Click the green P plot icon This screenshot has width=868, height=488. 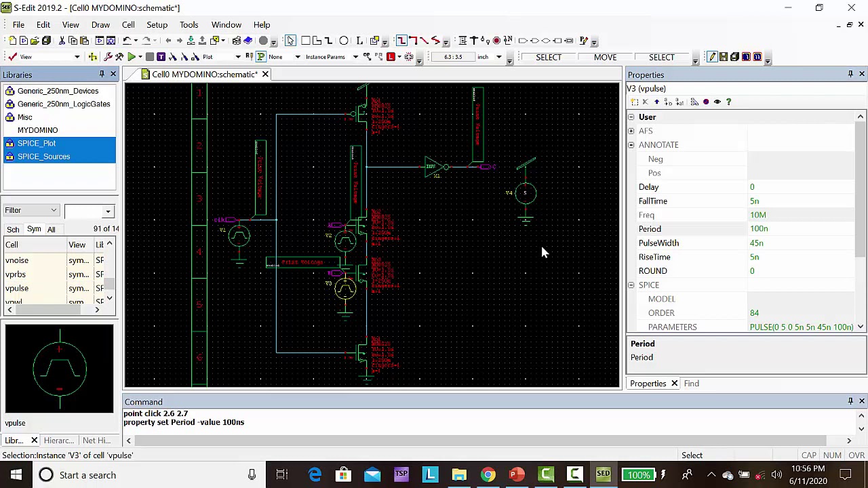(260, 57)
